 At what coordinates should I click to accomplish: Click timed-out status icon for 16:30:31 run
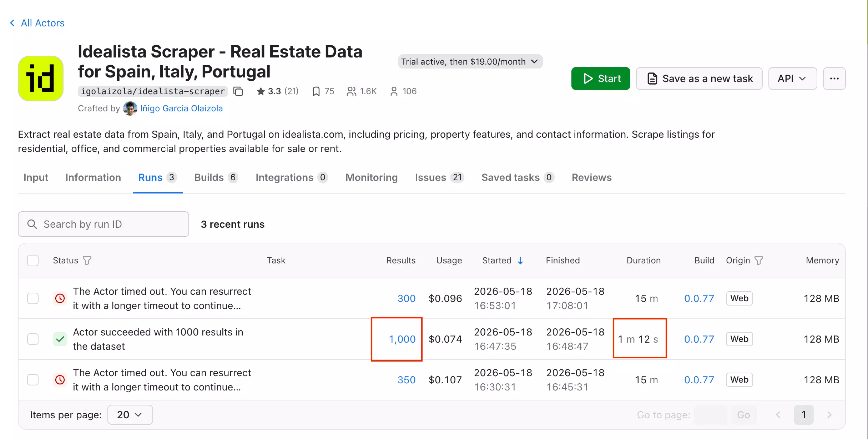[60, 380]
